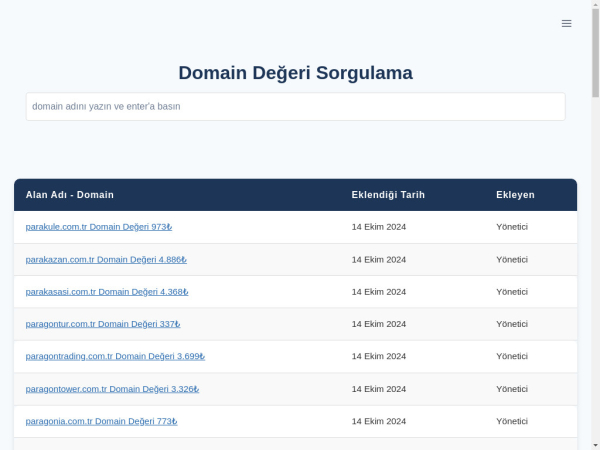The image size is (600, 450).
Task: Visit the parakasasi.com.tr domain value link
Action: point(107,292)
